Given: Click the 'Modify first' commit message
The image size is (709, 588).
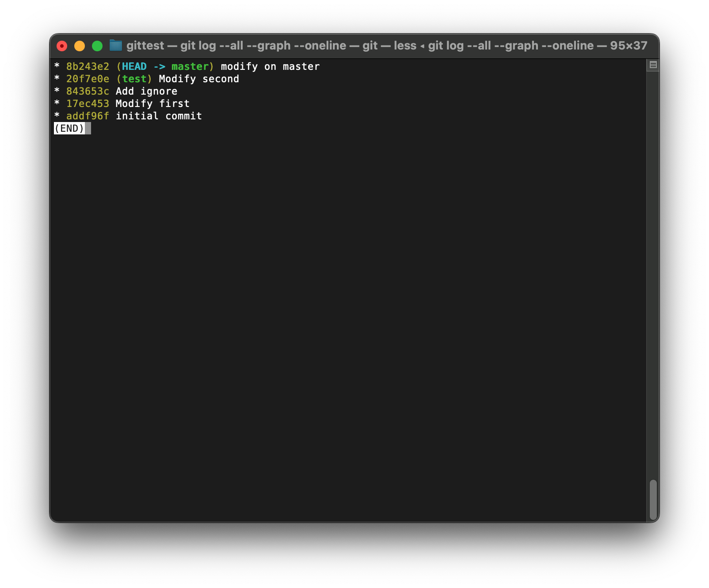Looking at the screenshot, I should [152, 103].
